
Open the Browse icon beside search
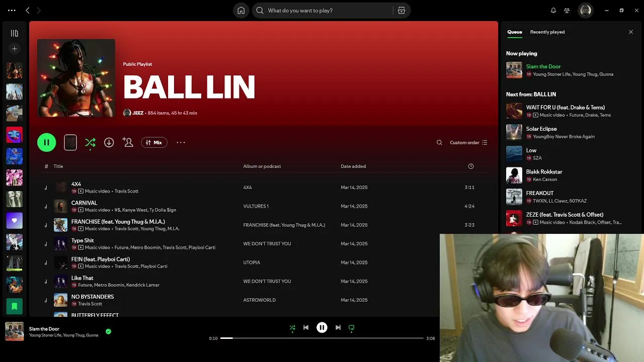tap(401, 11)
